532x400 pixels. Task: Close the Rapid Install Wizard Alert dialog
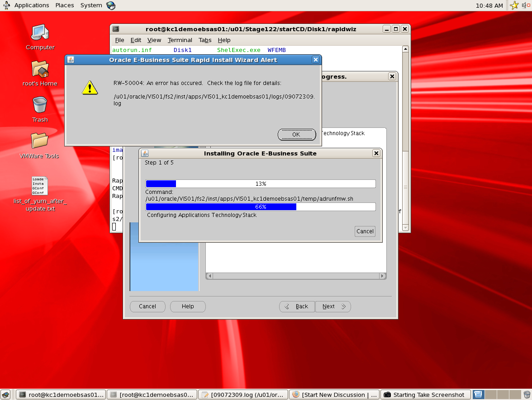pos(316,60)
